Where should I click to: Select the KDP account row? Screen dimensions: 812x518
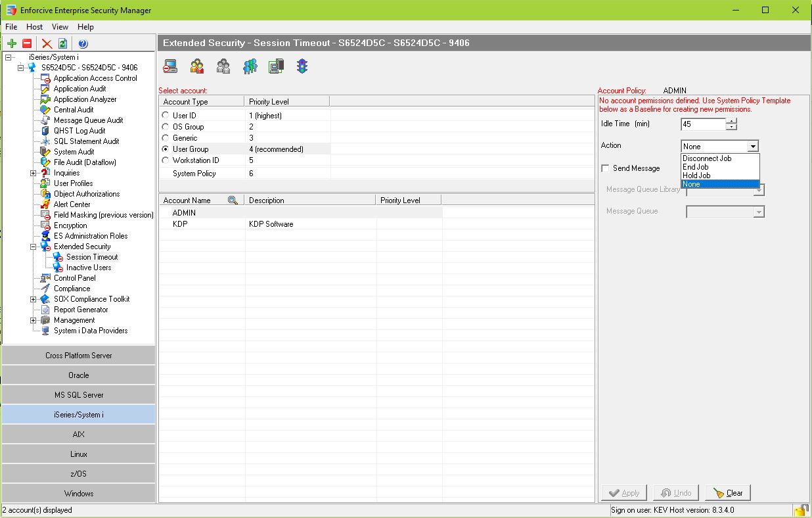click(179, 224)
